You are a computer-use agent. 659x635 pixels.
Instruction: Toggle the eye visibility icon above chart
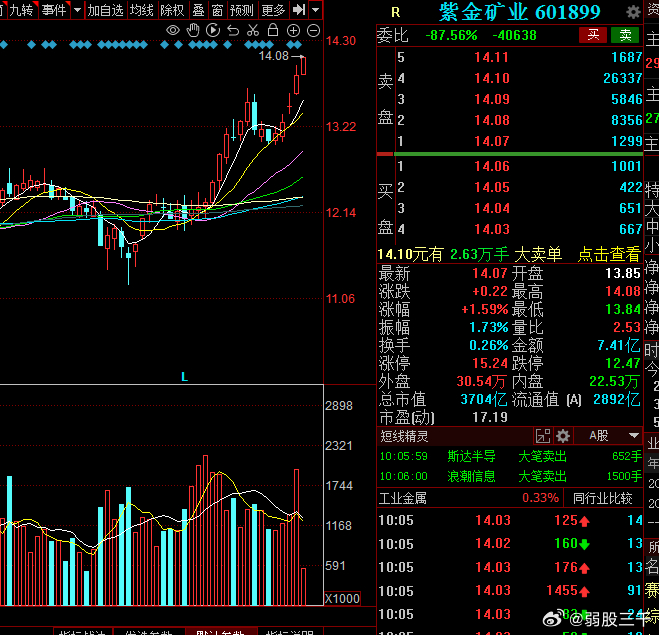point(173,31)
